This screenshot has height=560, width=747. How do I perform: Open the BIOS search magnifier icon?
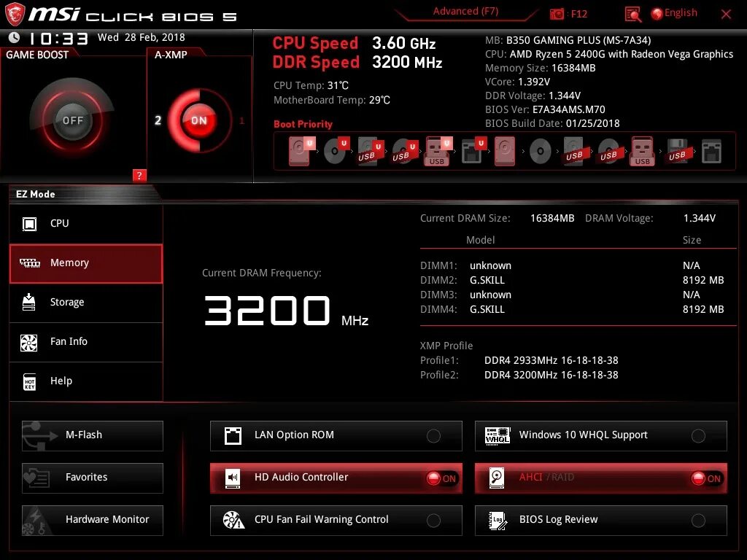tap(632, 15)
